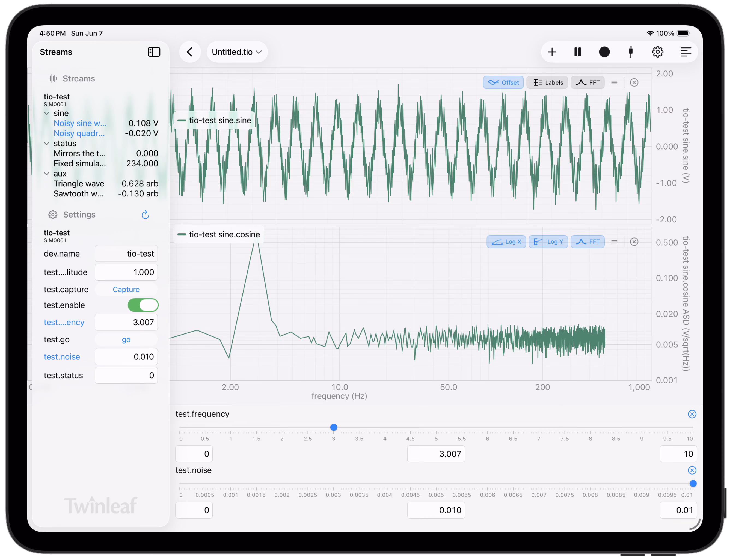Edit test frequency sidebar field 3.007
This screenshot has height=560, width=730.
(x=126, y=322)
